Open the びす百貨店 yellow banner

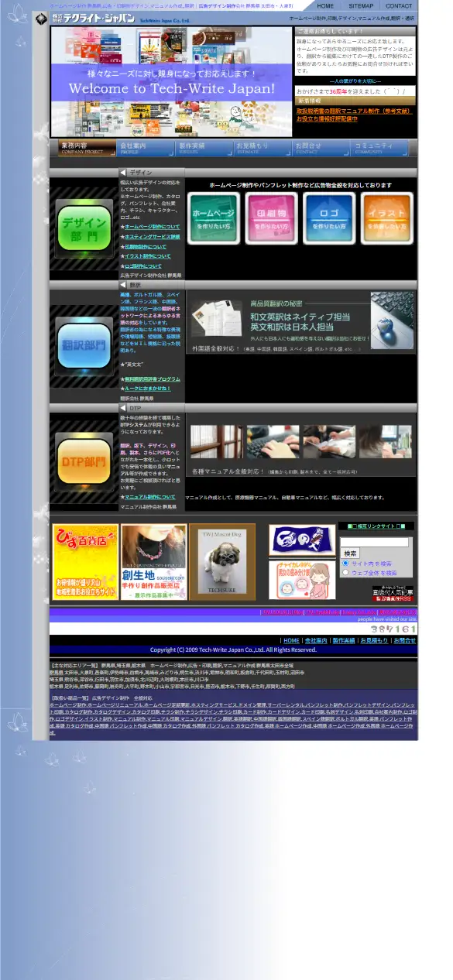coord(85,562)
